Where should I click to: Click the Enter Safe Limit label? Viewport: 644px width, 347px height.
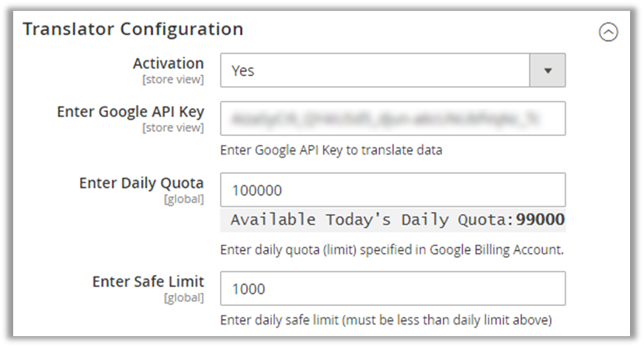point(148,282)
